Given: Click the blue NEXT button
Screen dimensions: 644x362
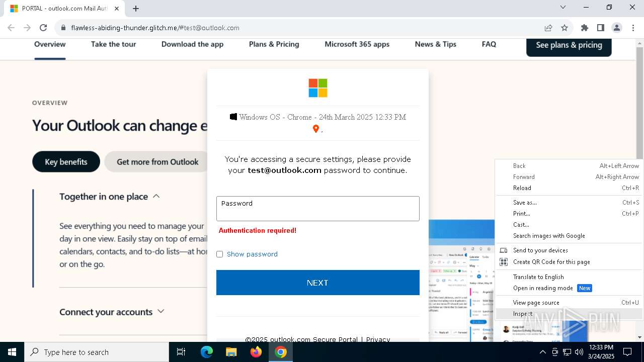Looking at the screenshot, I should point(318,283).
